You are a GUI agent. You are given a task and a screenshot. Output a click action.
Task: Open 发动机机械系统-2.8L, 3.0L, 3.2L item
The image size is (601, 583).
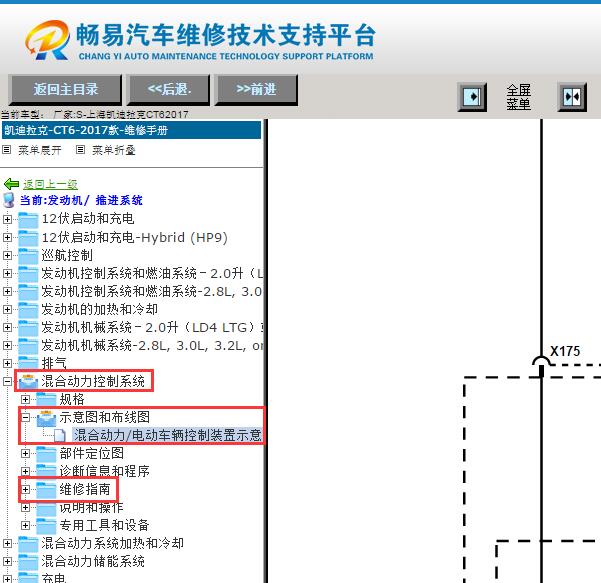[152, 346]
